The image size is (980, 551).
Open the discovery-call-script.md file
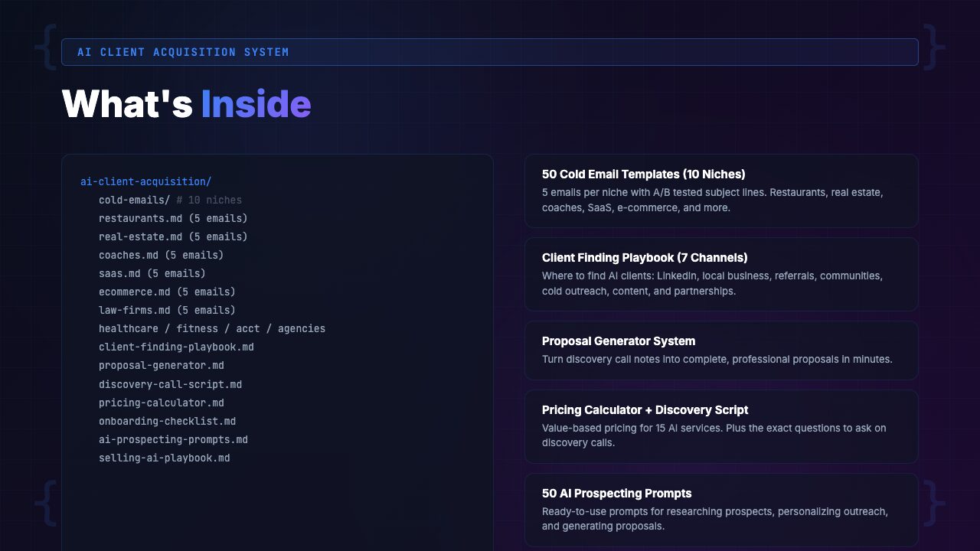pos(170,383)
